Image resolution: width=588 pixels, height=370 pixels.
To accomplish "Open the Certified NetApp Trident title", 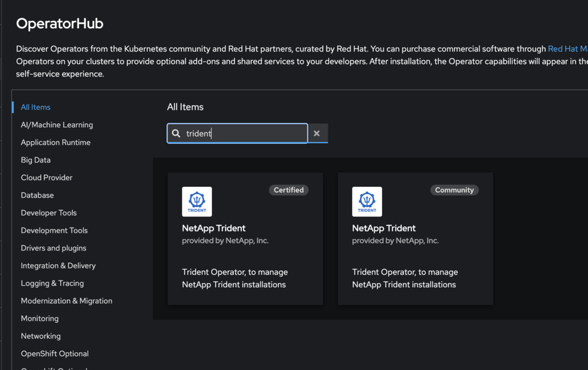I will [x=214, y=228].
